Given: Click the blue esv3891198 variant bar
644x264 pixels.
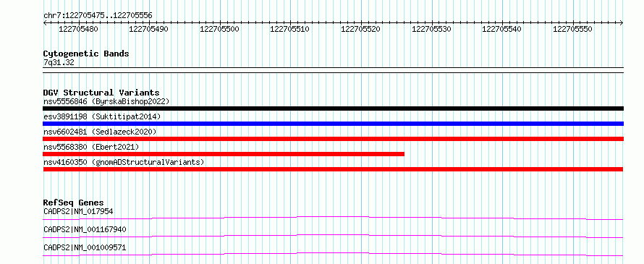Looking at the screenshot, I should pos(333,124).
